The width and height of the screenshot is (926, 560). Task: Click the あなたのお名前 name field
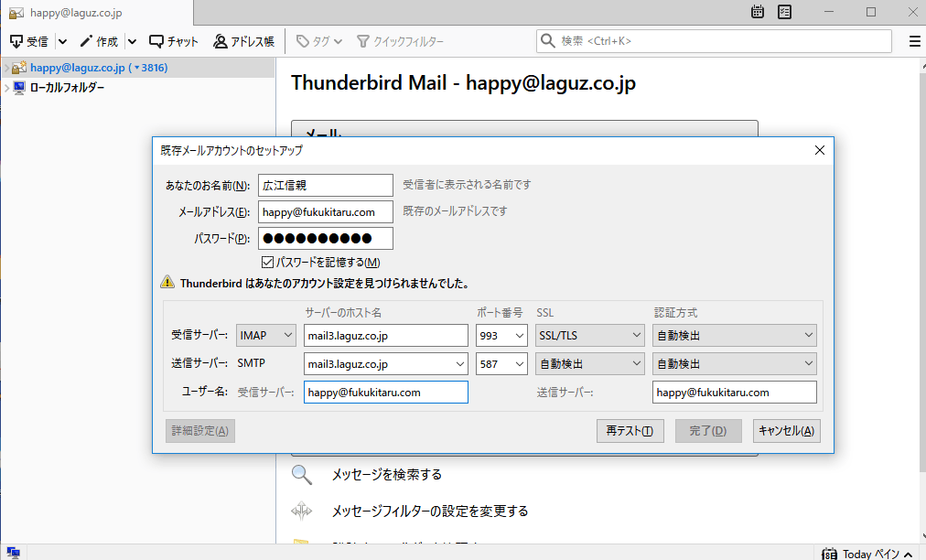point(326,185)
